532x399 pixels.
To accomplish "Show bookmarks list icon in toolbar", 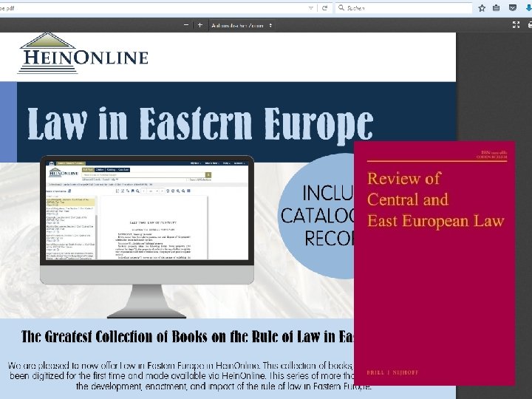I will tap(496, 8).
